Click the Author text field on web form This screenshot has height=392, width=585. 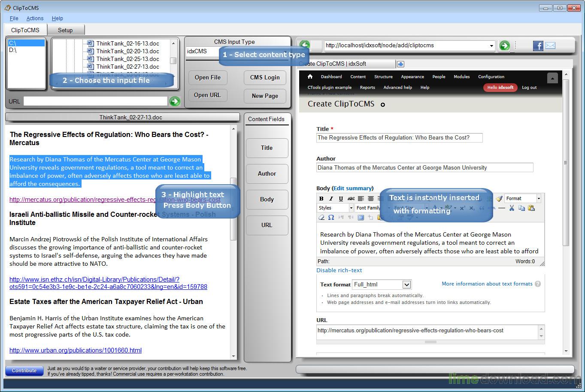point(425,168)
